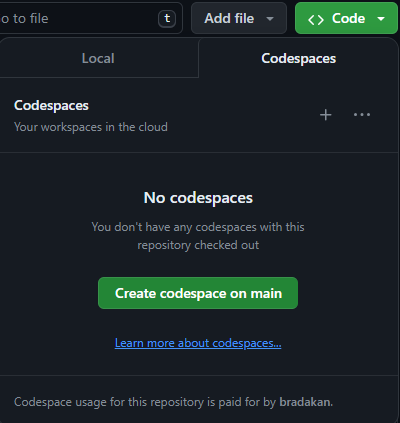
Task: Click Create codespace on main button
Action: pyautogui.click(x=198, y=293)
